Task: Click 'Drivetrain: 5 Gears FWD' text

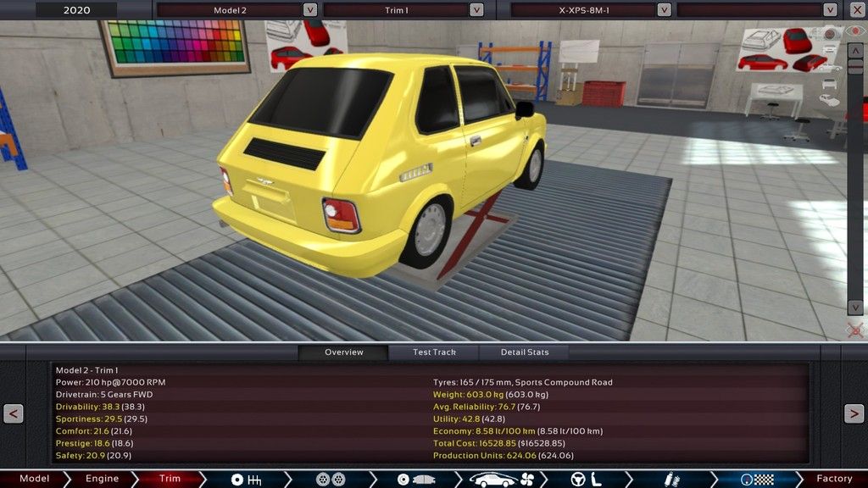Action: [104, 395]
